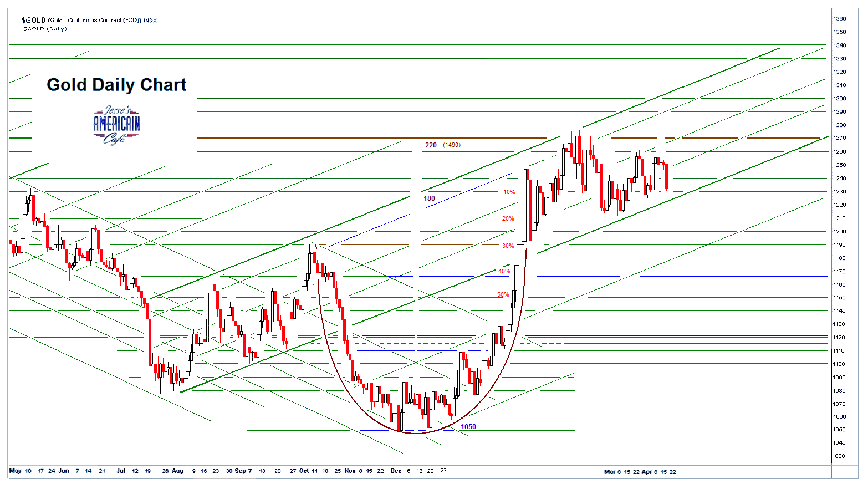Click the Dec month label on the date axis
868x489 pixels.
pyautogui.click(x=395, y=471)
